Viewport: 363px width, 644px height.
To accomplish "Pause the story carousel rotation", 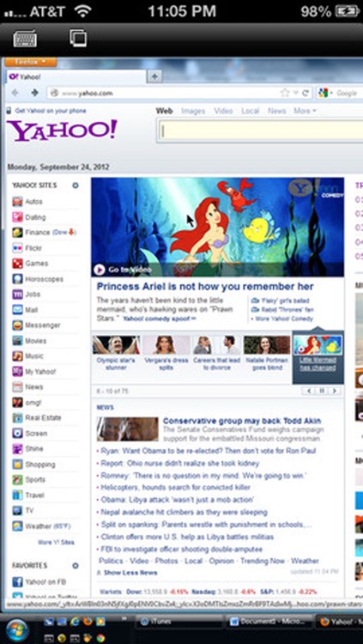I will [x=323, y=391].
